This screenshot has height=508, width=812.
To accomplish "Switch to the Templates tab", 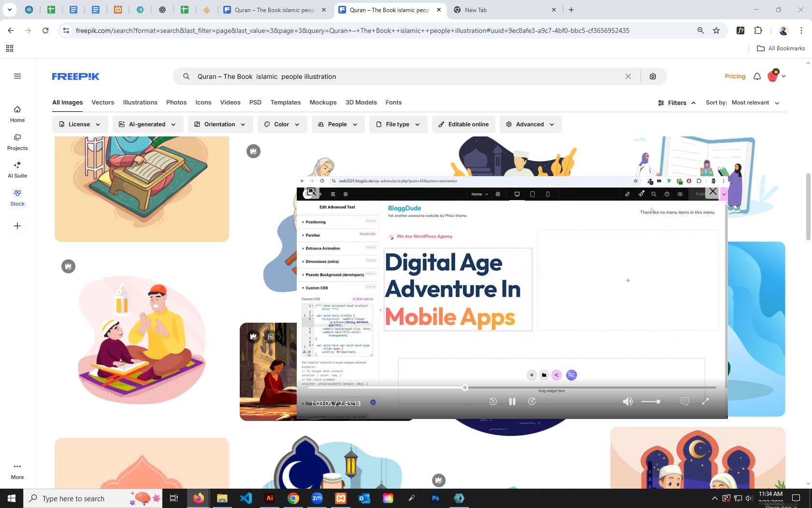I will pyautogui.click(x=286, y=103).
